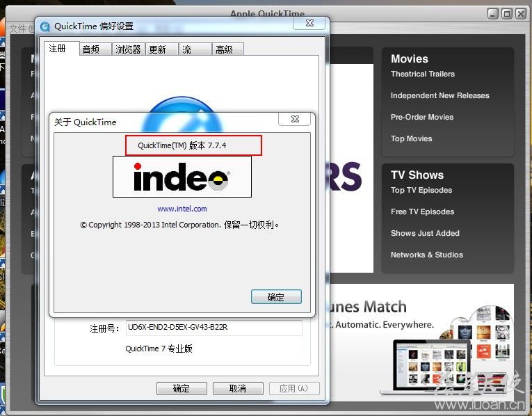The height and width of the screenshot is (416, 532).
Task: Open the 音频 tab
Action: pyautogui.click(x=95, y=49)
